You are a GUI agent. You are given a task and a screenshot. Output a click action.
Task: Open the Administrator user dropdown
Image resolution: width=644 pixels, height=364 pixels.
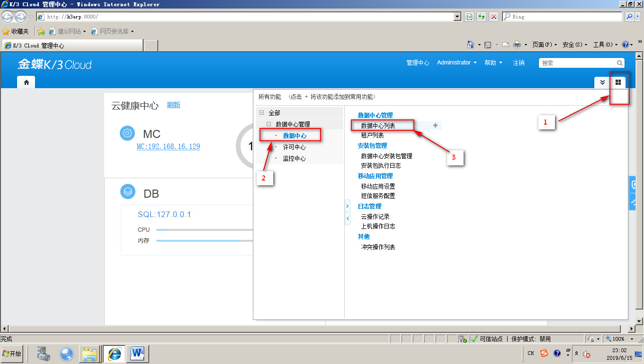(456, 63)
